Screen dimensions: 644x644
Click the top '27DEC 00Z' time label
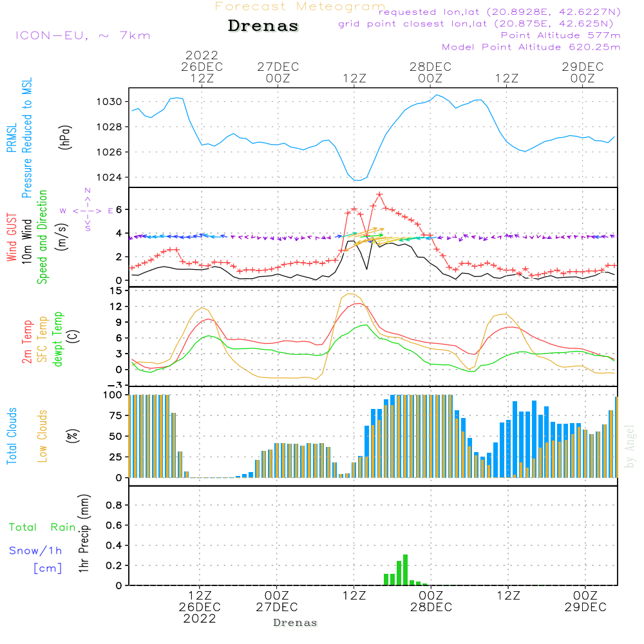coord(278,73)
